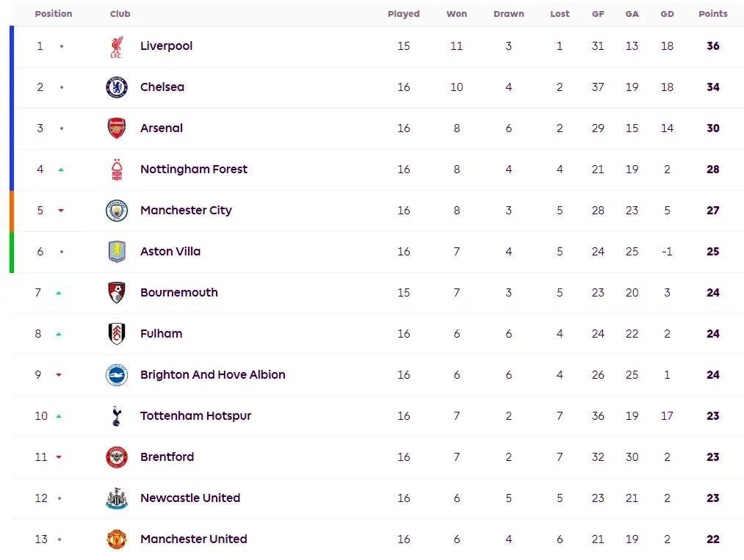Click the Liverpool club crest
Viewport: 744px width, 560px height.
[116, 46]
